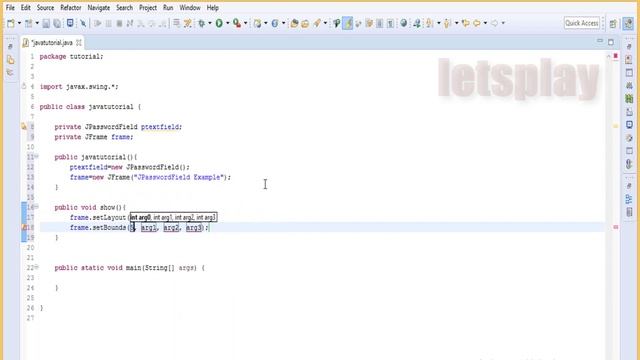Open the Debug configurations dropdown arrow

tap(210, 23)
